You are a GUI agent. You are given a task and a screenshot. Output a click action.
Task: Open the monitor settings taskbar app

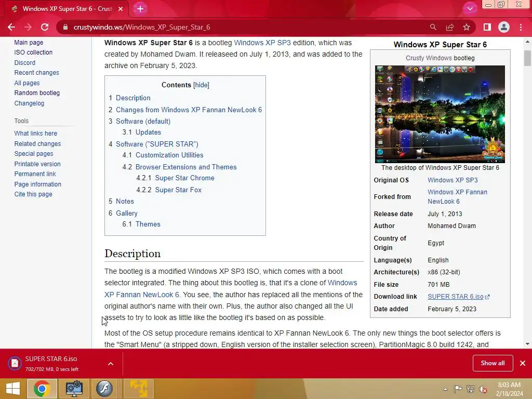coord(74,389)
